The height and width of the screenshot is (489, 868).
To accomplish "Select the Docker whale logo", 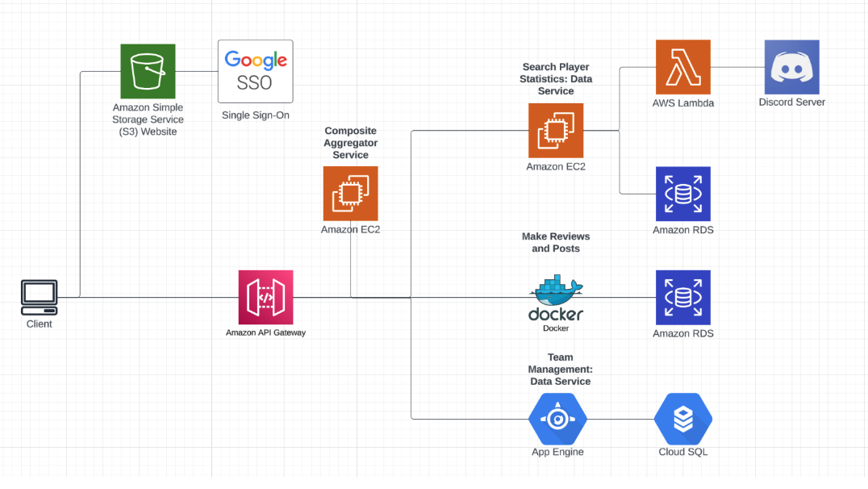I will 556,298.
